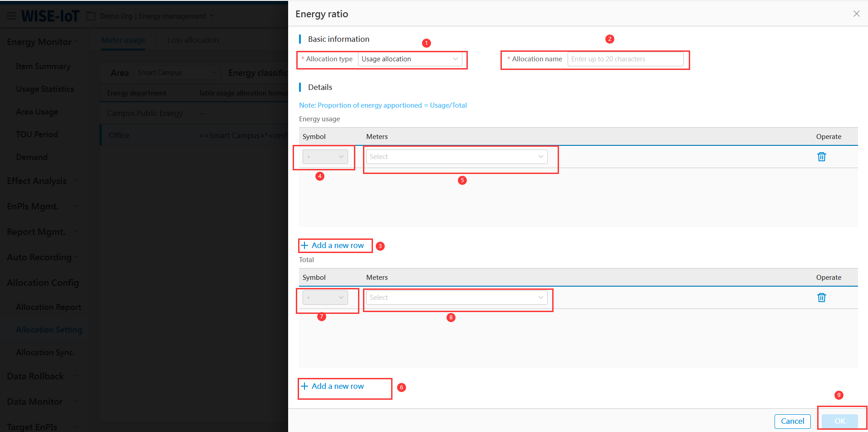The width and height of the screenshot is (868, 432).
Task: Expand the Report Mgmt. menu
Action: click(36, 232)
